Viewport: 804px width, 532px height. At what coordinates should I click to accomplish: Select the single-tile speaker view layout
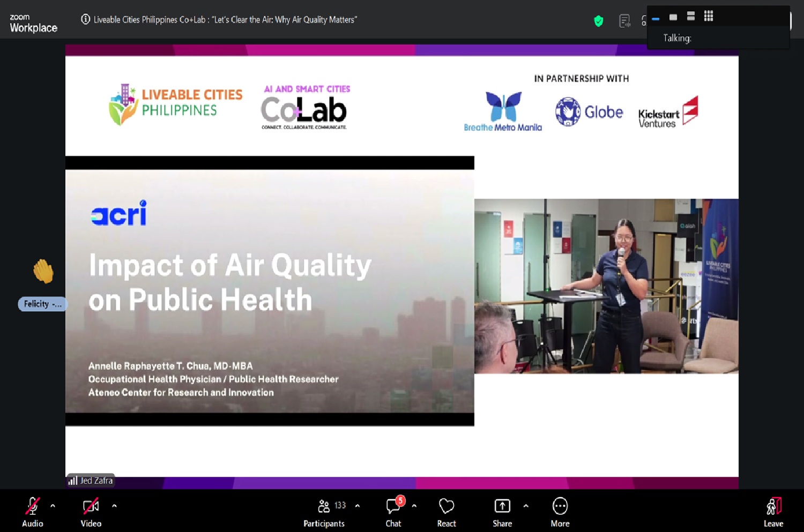coord(673,17)
